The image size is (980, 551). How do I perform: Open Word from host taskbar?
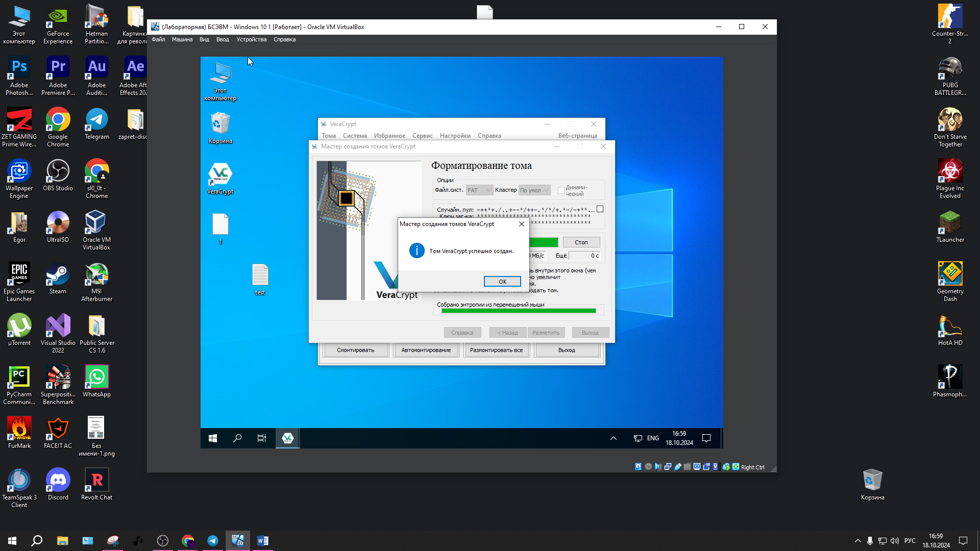pyautogui.click(x=262, y=541)
